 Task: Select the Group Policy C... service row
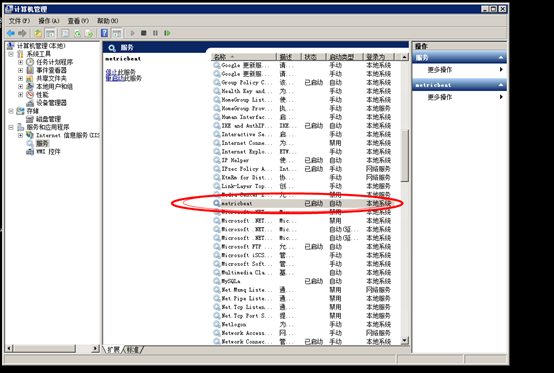coord(303,83)
